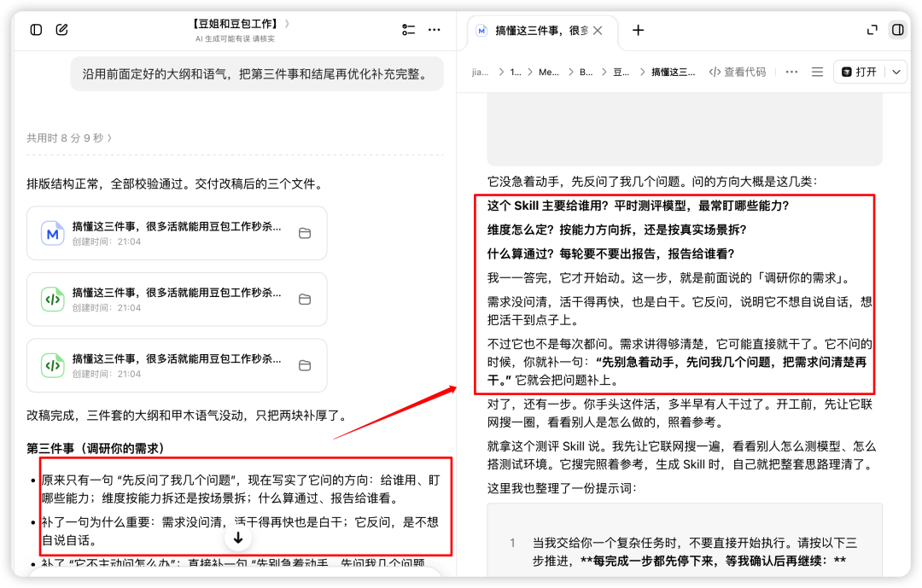Add a new tab with the plus icon

click(638, 30)
